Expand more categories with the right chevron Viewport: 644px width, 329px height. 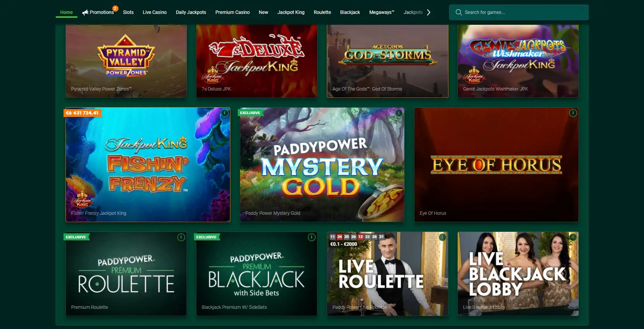coord(429,12)
